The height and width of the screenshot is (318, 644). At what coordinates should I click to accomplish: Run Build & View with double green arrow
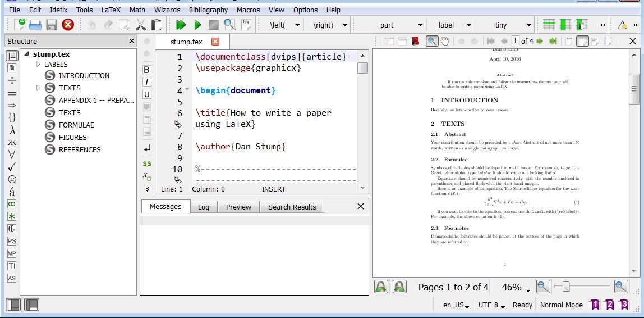click(x=181, y=25)
